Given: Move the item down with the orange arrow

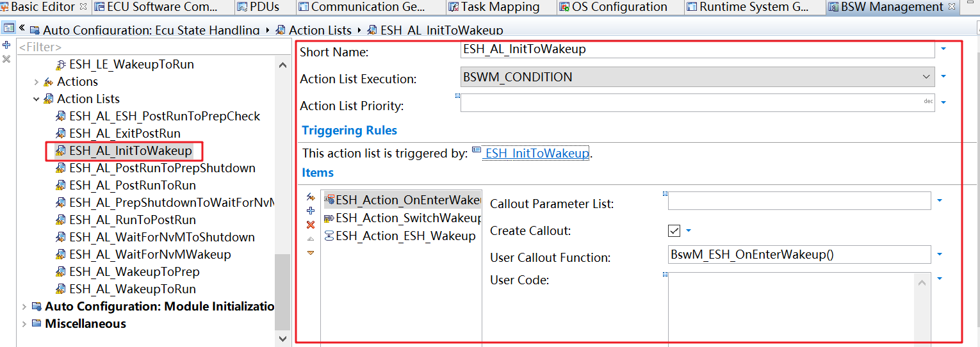Looking at the screenshot, I should click(311, 253).
